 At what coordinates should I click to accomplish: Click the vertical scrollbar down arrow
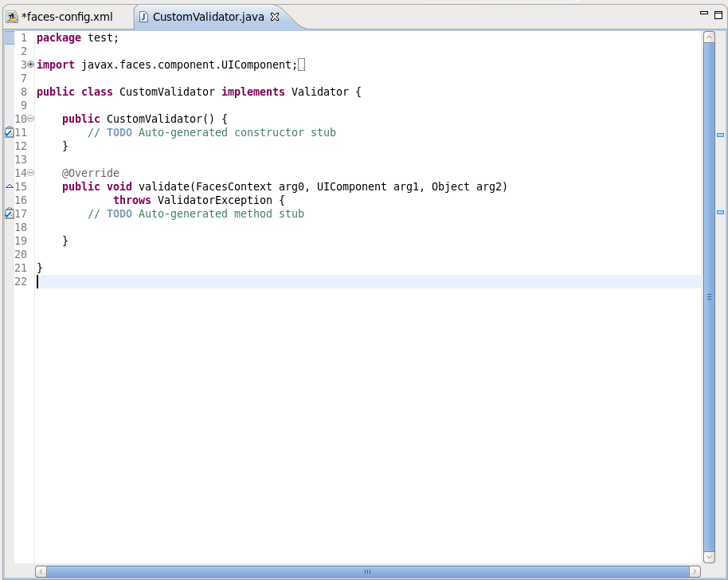coord(709,557)
